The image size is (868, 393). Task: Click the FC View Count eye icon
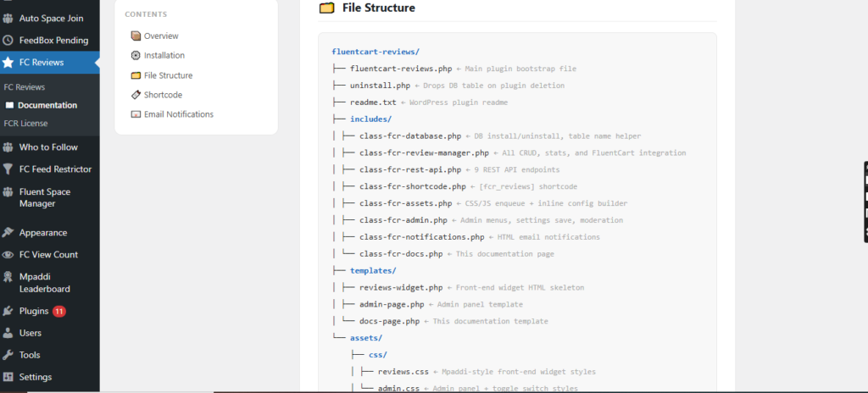(x=8, y=255)
